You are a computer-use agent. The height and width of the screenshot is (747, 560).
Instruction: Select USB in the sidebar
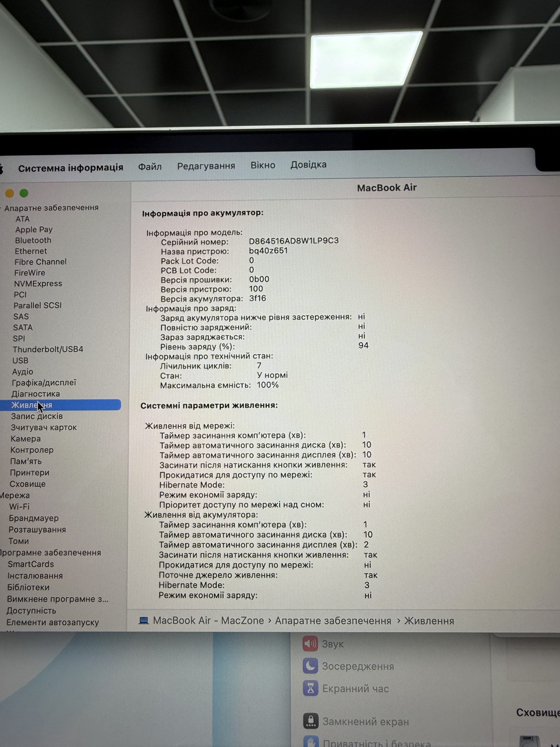[20, 361]
